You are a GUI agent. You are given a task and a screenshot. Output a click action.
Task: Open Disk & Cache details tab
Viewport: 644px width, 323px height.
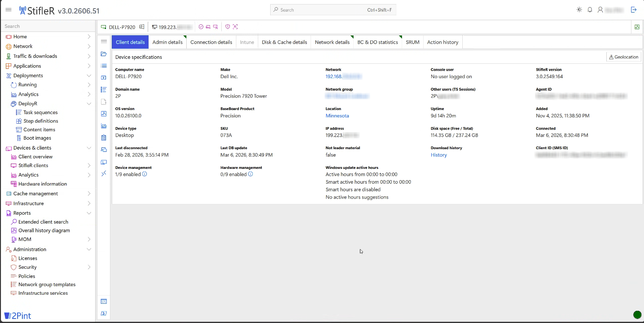click(285, 42)
